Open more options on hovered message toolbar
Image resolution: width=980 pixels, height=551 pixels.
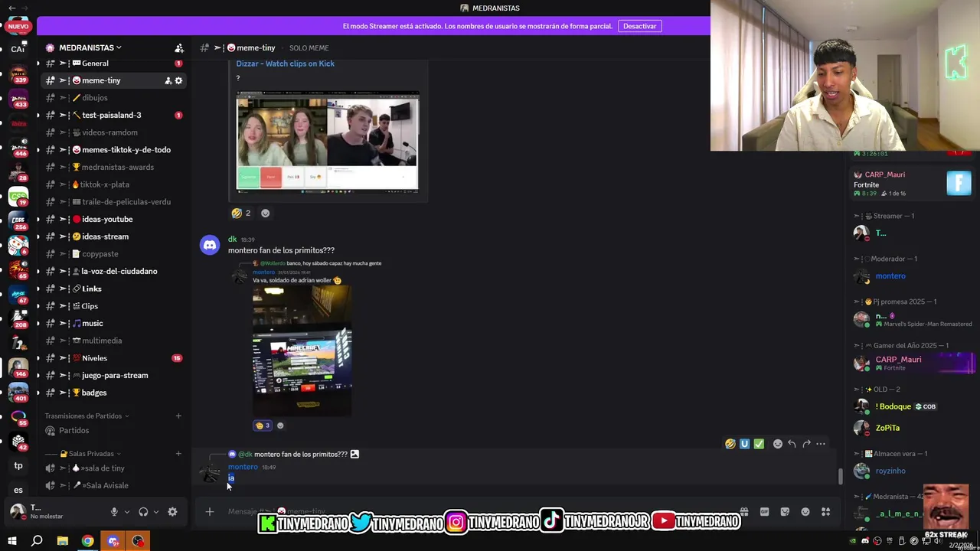point(821,444)
